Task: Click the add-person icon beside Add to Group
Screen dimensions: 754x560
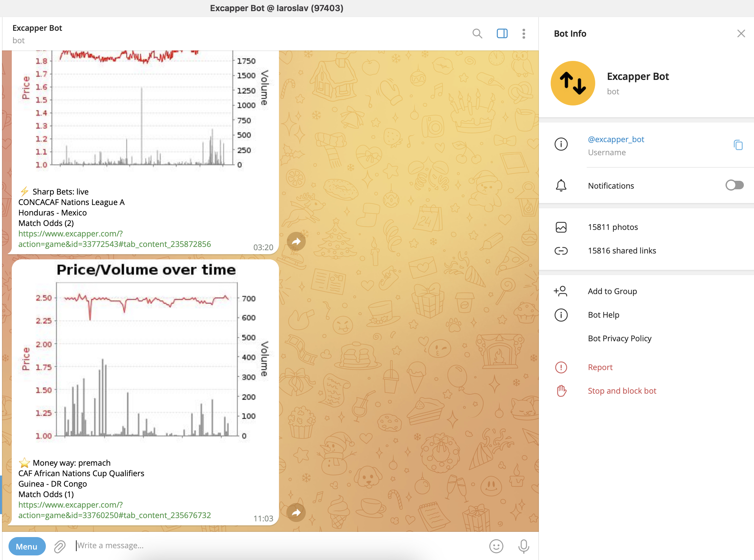Action: click(561, 291)
